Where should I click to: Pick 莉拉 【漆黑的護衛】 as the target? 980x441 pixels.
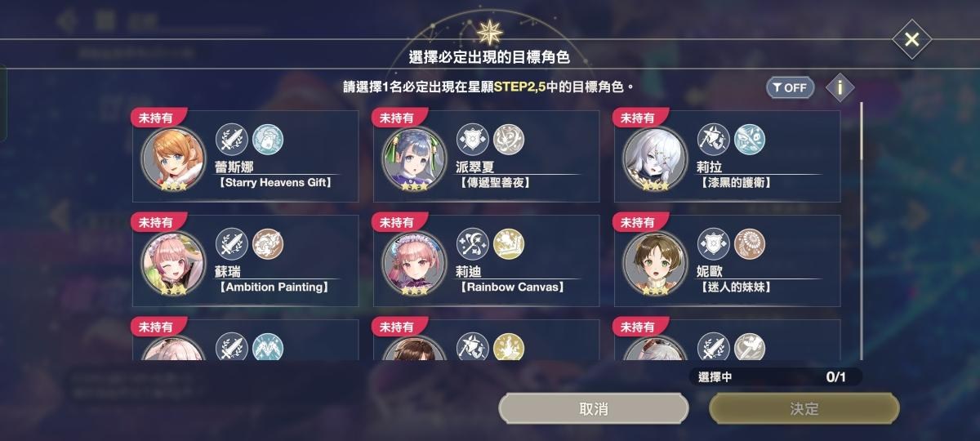click(x=727, y=156)
